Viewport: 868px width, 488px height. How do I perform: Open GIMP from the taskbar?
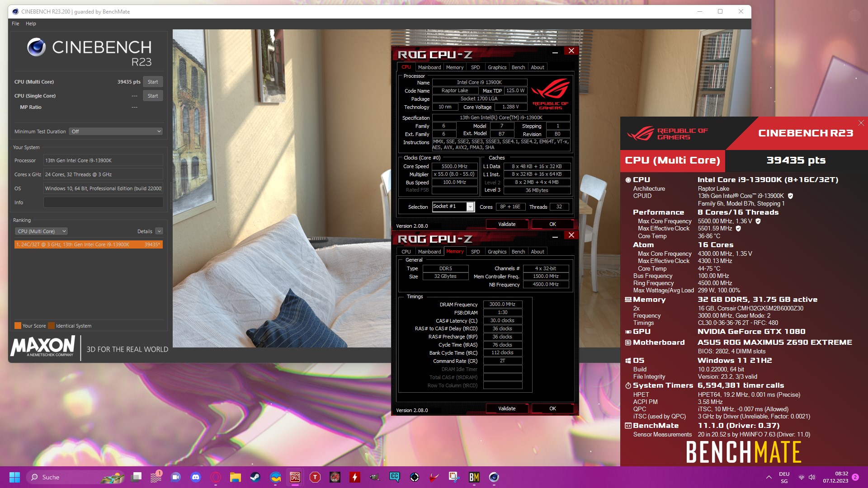375,477
